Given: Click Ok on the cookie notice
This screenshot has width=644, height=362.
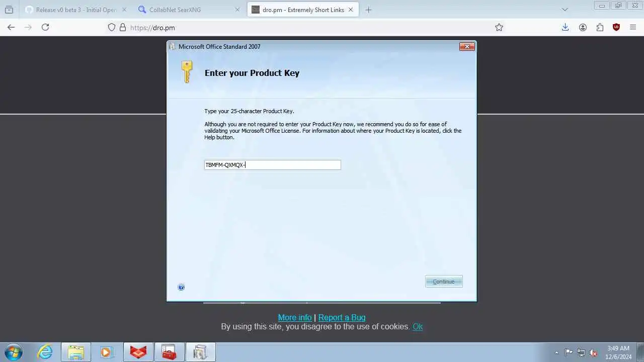Looking at the screenshot, I should click(418, 326).
